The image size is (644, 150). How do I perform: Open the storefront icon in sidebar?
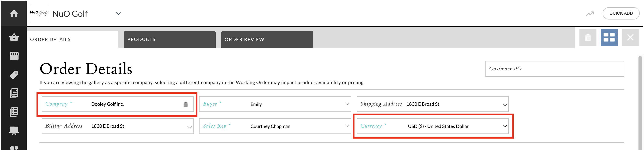[14, 56]
